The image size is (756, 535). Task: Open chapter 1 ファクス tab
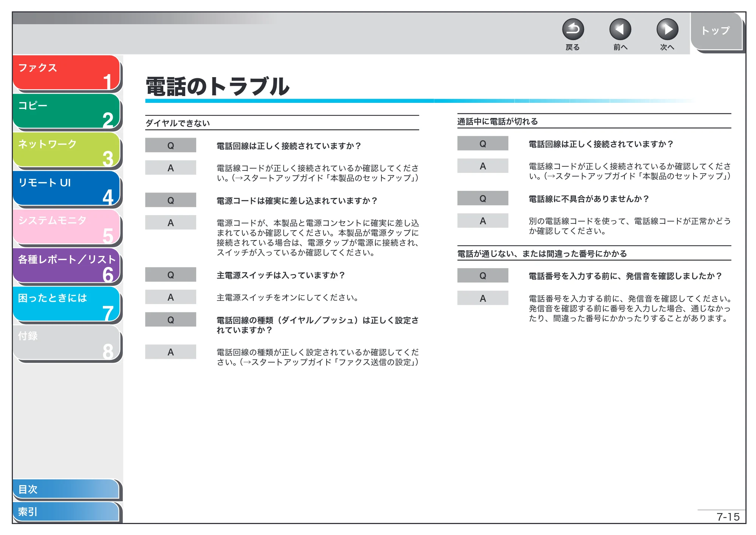(x=66, y=73)
